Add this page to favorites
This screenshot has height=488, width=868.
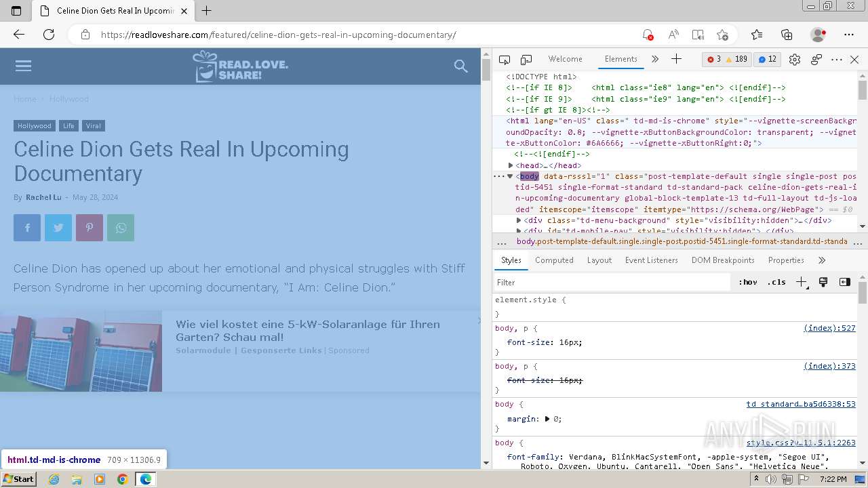[x=722, y=35]
